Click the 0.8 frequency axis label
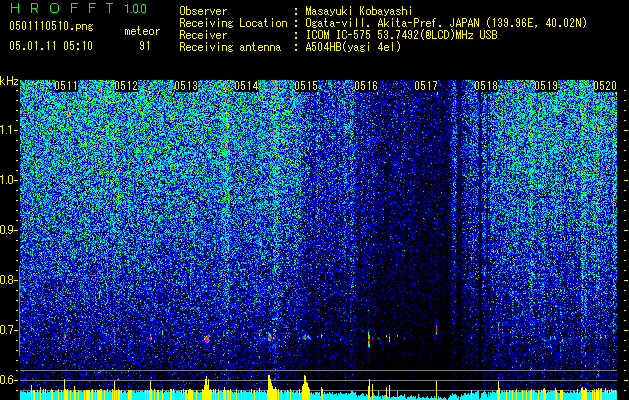Image resolution: width=629 pixels, height=400 pixels. click(x=8, y=280)
